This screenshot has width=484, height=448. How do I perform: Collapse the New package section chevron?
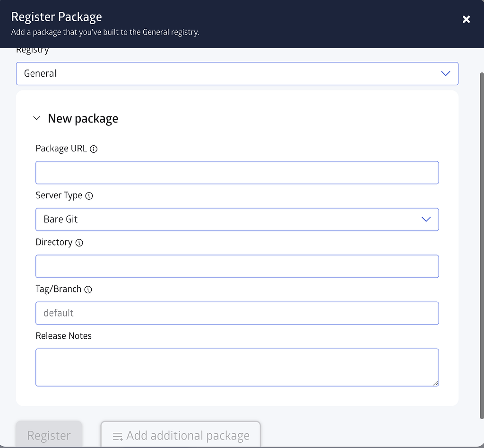coord(37,118)
